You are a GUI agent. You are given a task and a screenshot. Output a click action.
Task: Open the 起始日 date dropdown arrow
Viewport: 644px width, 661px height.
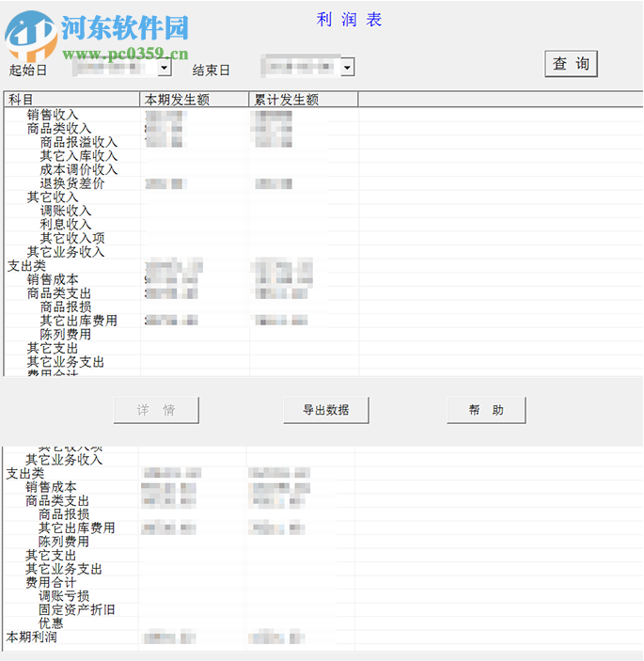165,68
